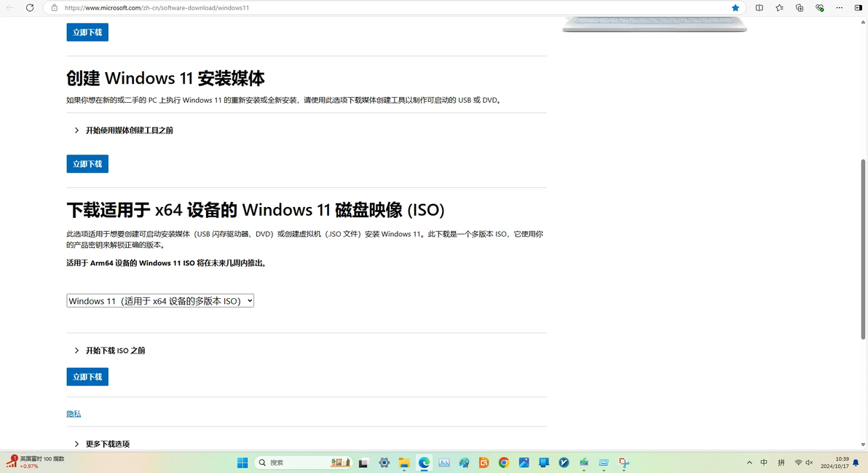This screenshot has width=868, height=473.
Task: Open the 英国富时 100 指数 stock widget
Action: click(x=36, y=463)
